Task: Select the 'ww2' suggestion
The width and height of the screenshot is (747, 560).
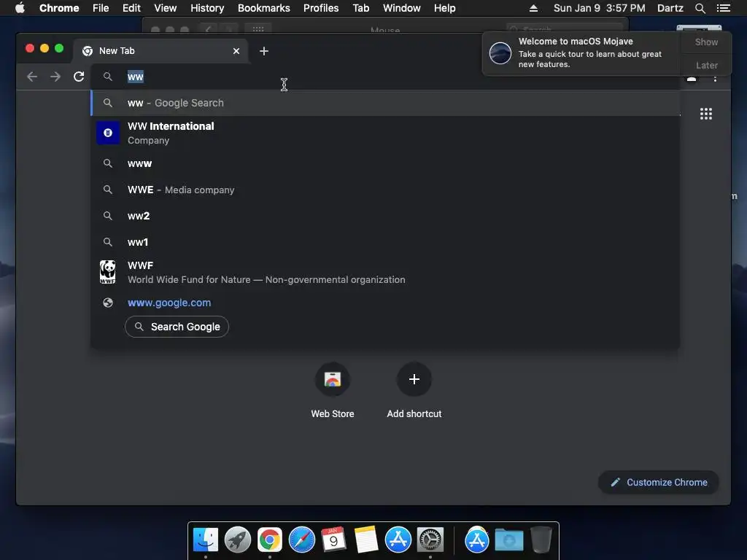Action: pos(385,216)
